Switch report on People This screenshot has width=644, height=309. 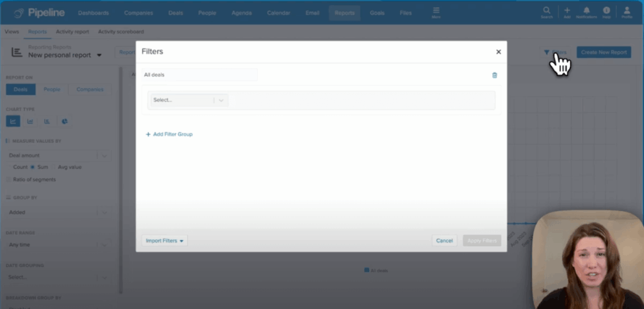(x=52, y=89)
